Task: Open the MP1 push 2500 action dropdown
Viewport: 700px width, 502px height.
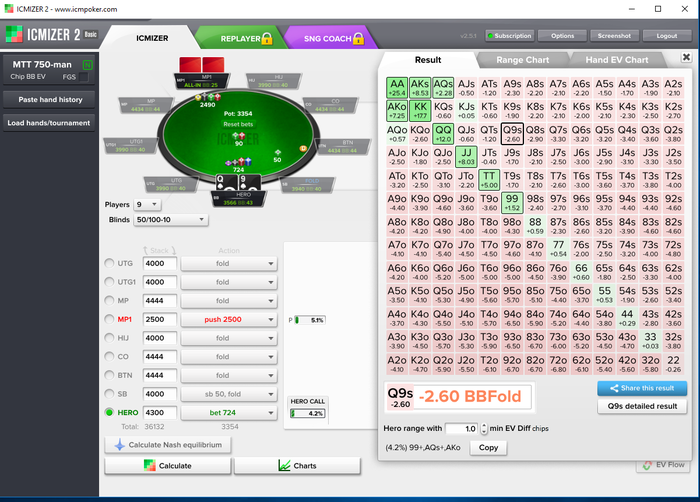Action: point(229,319)
